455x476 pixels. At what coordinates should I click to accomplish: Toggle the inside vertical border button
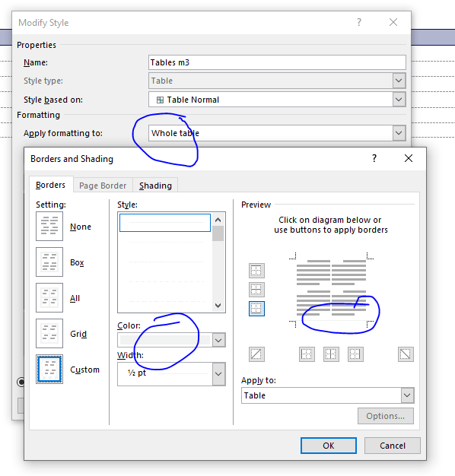click(x=331, y=354)
